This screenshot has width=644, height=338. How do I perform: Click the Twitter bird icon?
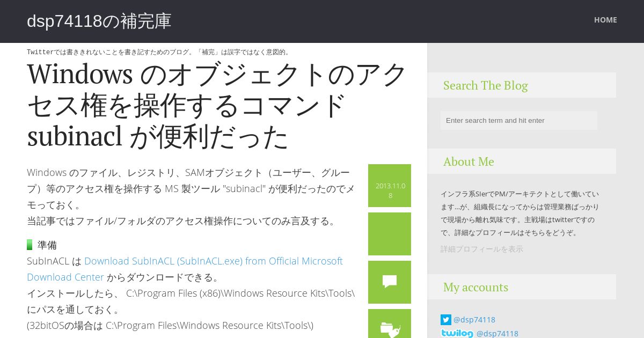click(x=446, y=320)
